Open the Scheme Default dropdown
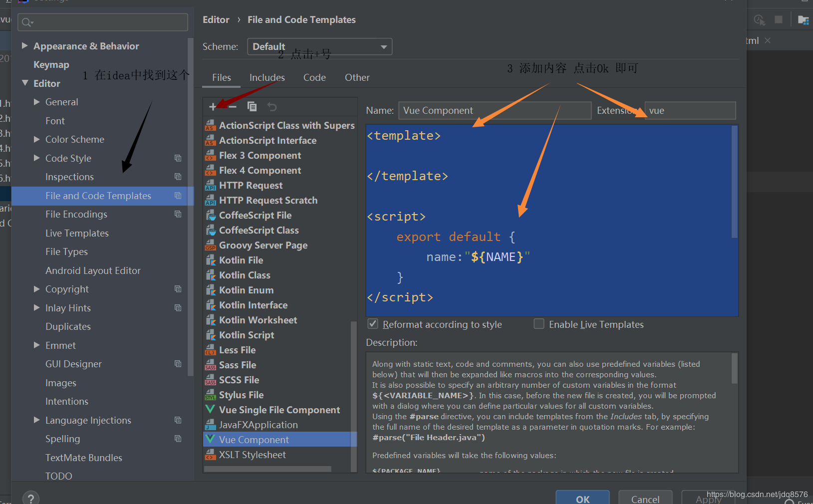This screenshot has width=813, height=504. (320, 46)
